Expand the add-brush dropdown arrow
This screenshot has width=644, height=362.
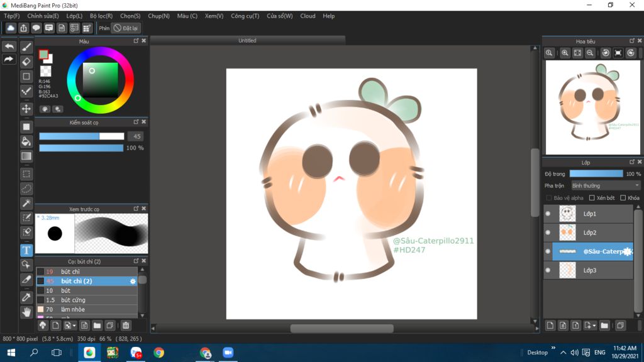coord(74,326)
